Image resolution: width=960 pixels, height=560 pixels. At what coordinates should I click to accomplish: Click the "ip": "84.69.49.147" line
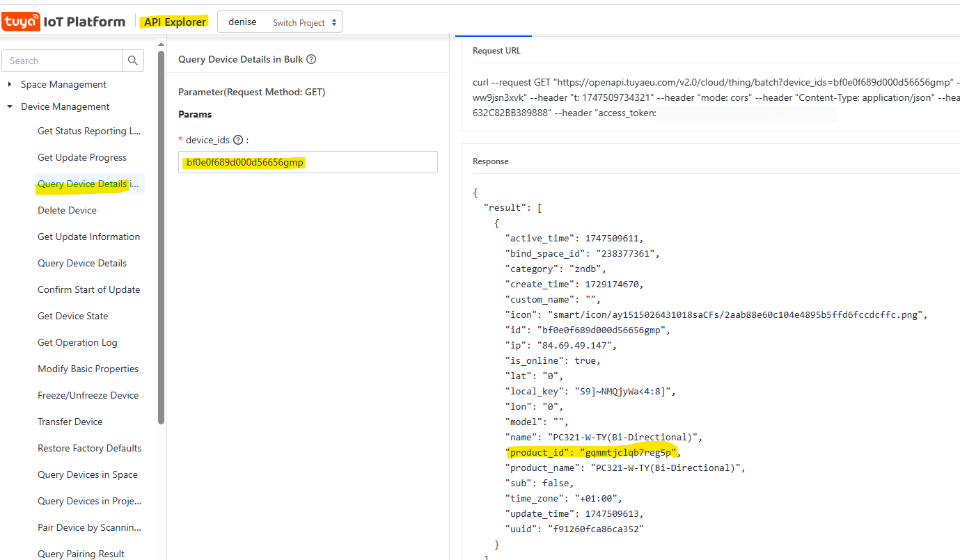(561, 345)
